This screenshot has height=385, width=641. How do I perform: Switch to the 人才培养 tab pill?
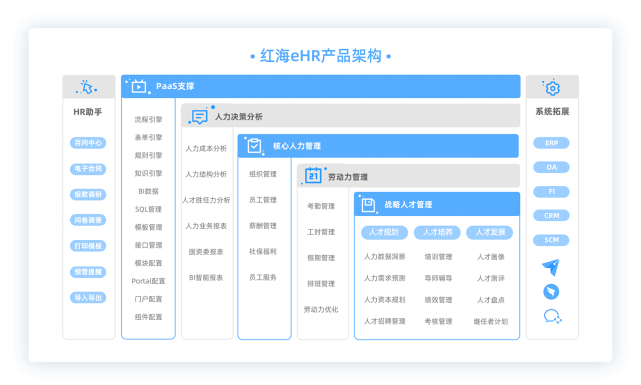point(437,232)
